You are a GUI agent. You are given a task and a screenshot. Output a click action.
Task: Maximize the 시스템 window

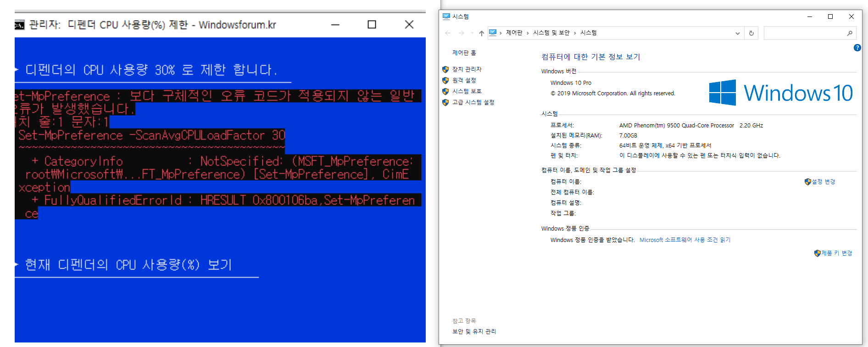(830, 17)
